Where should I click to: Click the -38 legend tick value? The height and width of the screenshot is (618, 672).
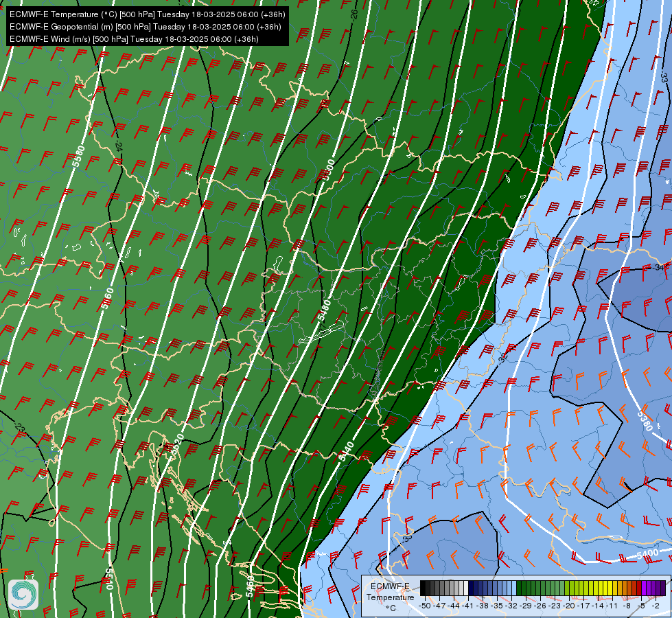(x=483, y=606)
